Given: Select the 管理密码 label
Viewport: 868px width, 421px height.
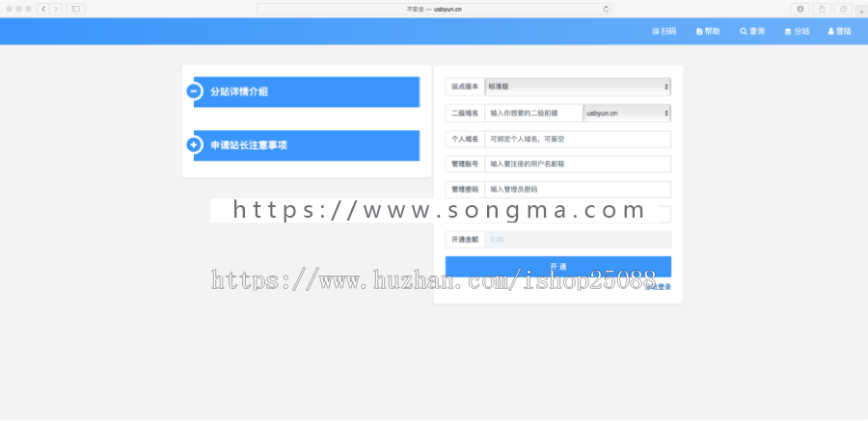Looking at the screenshot, I should coord(465,189).
